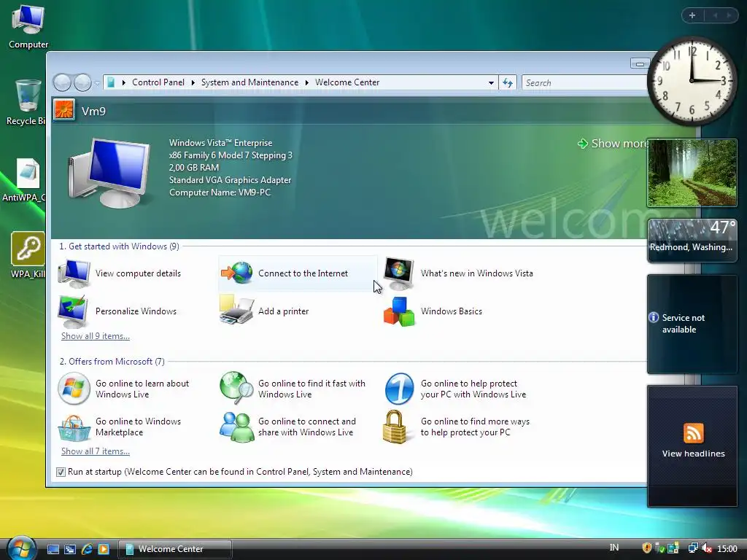Click Windows Vista Enterprise text
Viewport: 747px width, 560px height.
click(x=220, y=143)
